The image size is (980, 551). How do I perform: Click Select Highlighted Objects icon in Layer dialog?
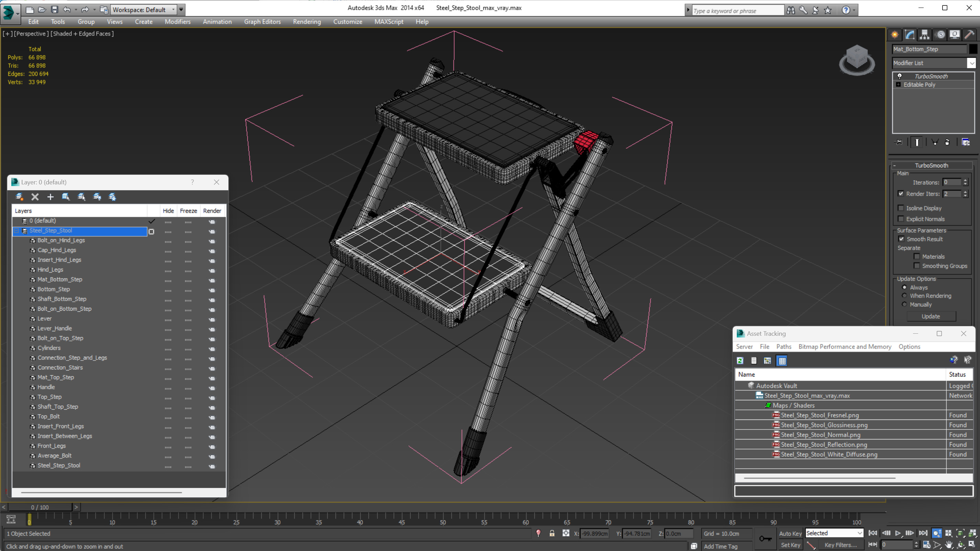(x=66, y=197)
